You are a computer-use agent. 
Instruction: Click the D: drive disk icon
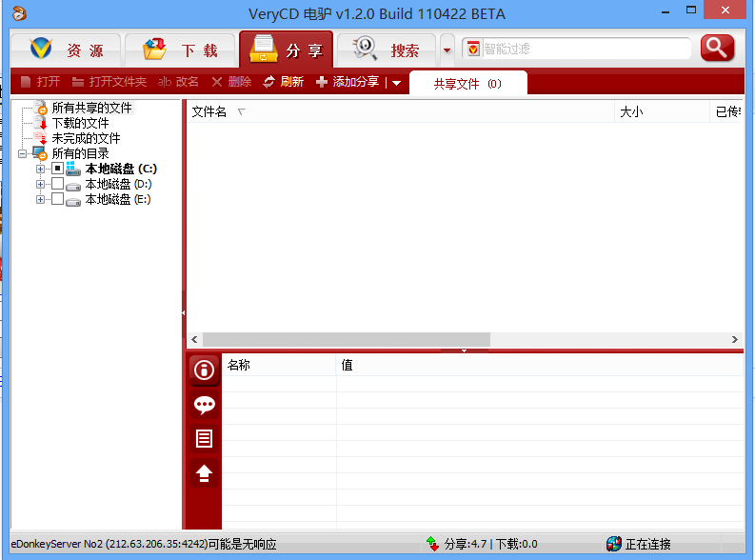[72, 187]
